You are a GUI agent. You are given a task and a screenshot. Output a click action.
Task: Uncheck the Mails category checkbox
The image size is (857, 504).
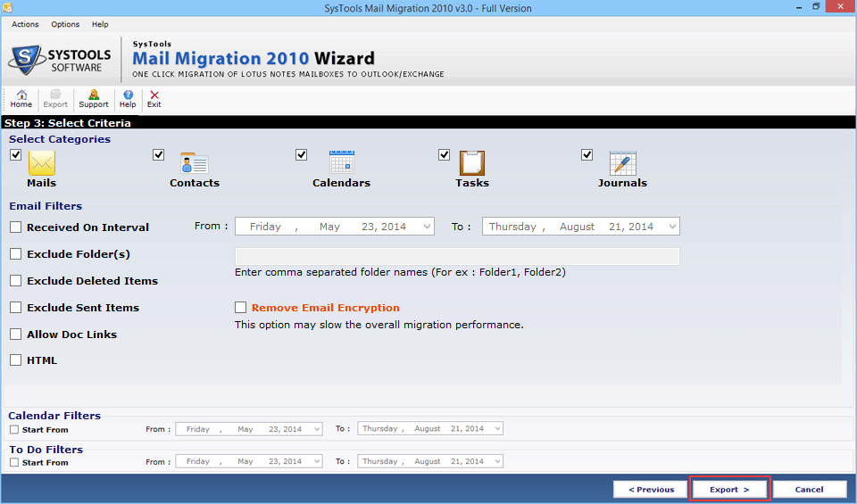[15, 155]
